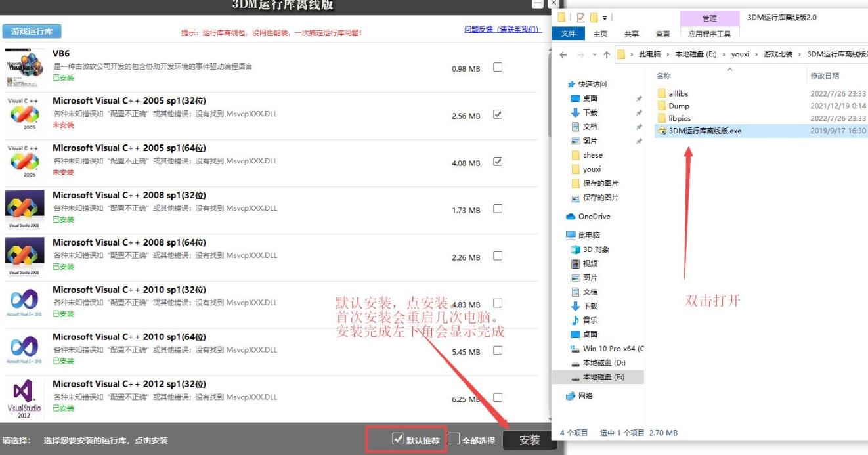Uncheck Visual C++ 2005 sp1(64位) checkbox
868x455 pixels.
pos(498,162)
